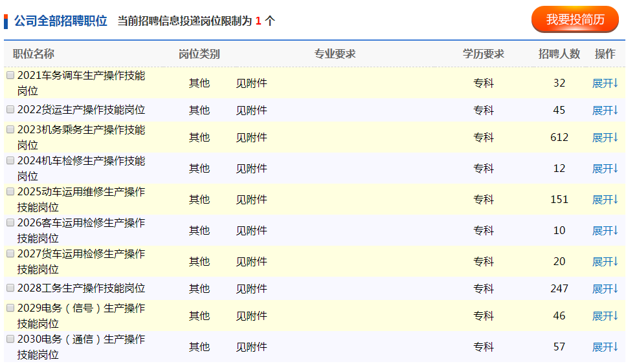This screenshot has width=626, height=364.
Task: Enable checkbox for 2026客车运用检修 position
Action: [x=10, y=222]
